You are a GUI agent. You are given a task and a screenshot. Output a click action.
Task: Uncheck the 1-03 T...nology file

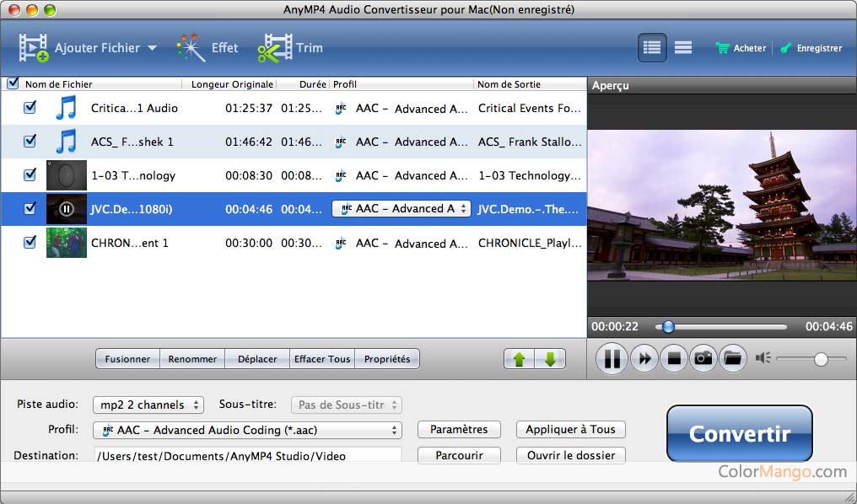[30, 174]
